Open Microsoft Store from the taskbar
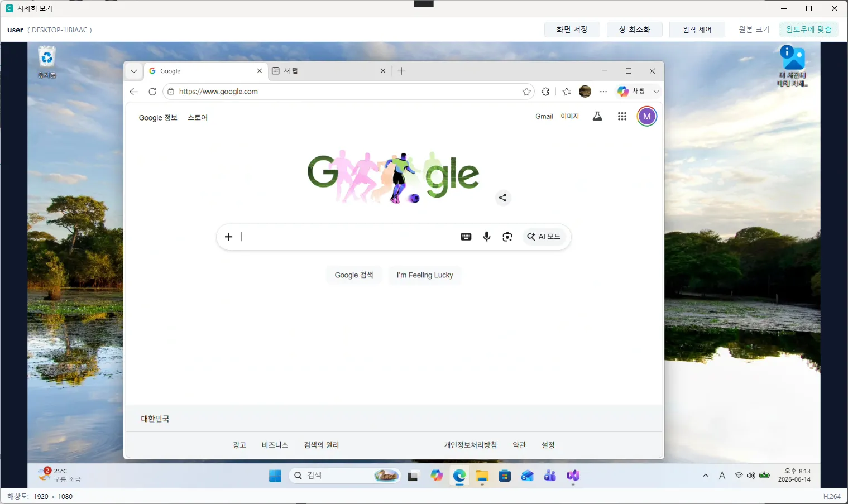 [505, 476]
